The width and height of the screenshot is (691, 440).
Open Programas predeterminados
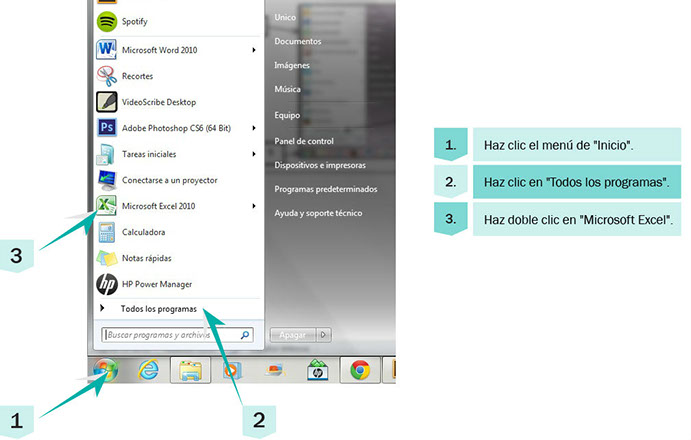(326, 189)
